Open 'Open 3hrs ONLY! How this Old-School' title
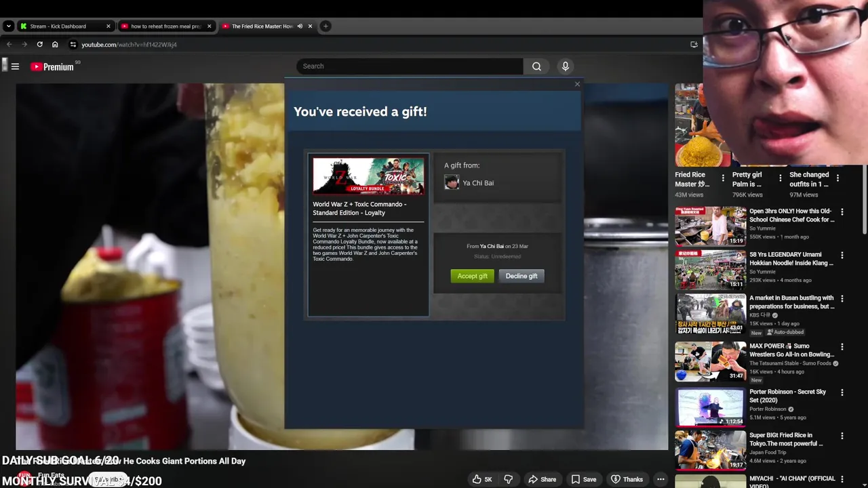The image size is (868, 488). pos(791,216)
